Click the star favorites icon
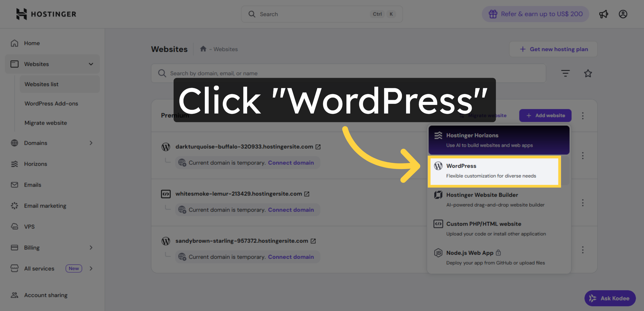The width and height of the screenshot is (644, 311). pos(588,73)
